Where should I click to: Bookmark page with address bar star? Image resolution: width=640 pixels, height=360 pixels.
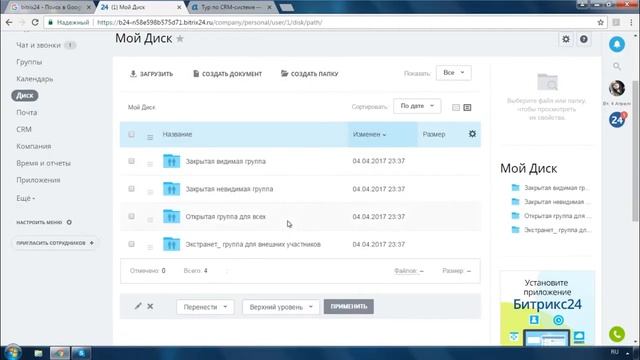click(600, 22)
